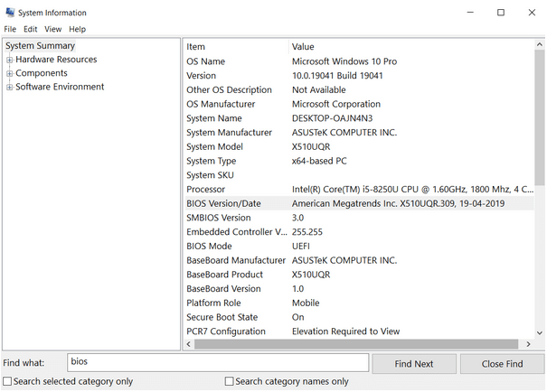
Task: Open the File menu
Action: click(x=10, y=29)
